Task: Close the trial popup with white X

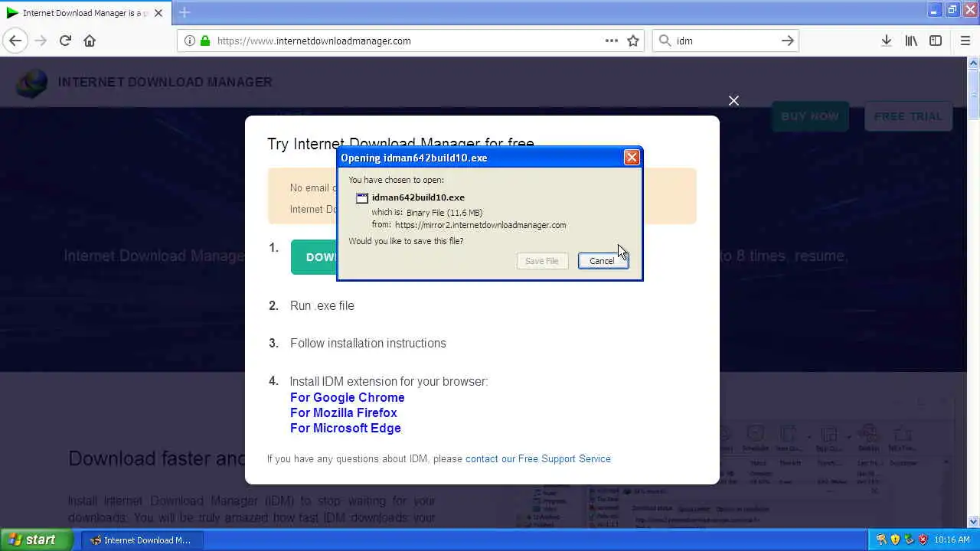Action: (733, 100)
